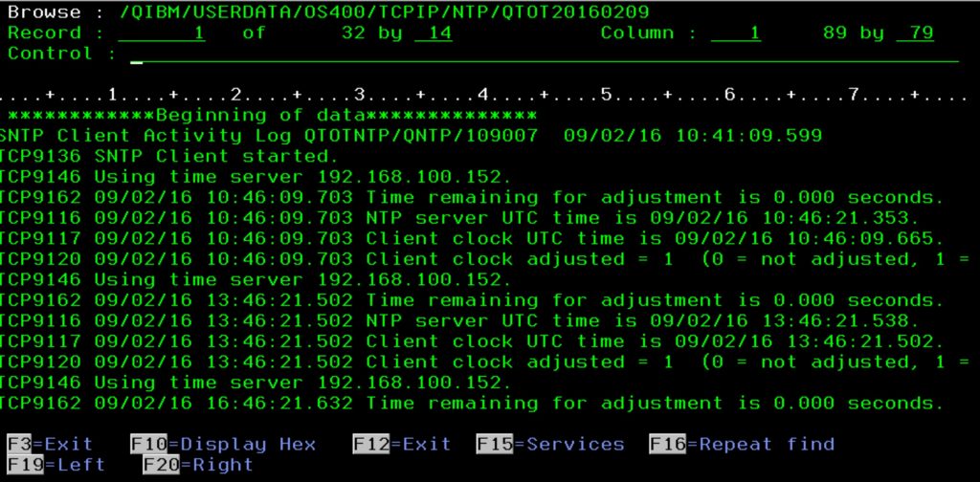Click the TCP9162 entry at 16:46:21.632
The height and width of the screenshot is (482, 980).
pos(471,404)
